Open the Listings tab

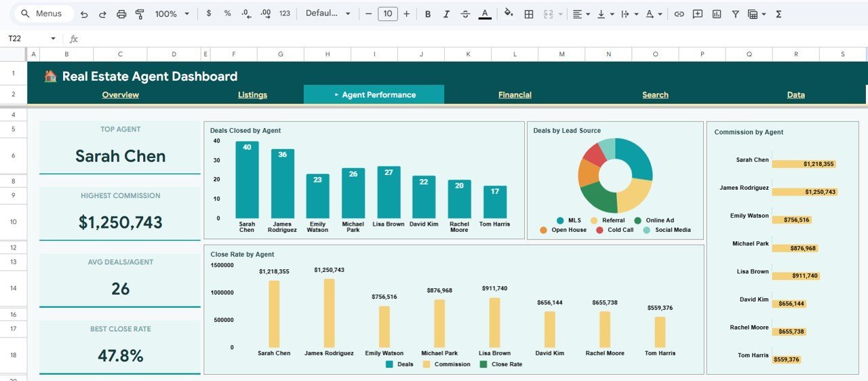[252, 95]
